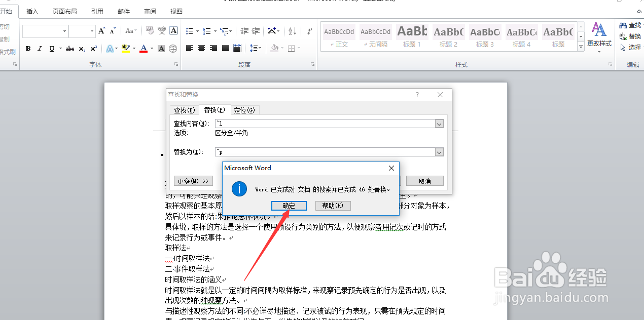
Task: Toggle italic formatting
Action: tap(40, 49)
